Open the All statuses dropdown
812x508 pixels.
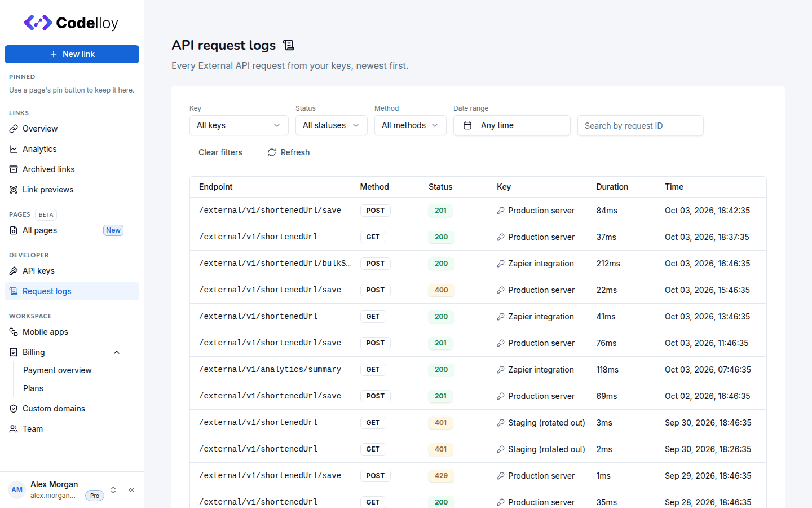coord(332,125)
